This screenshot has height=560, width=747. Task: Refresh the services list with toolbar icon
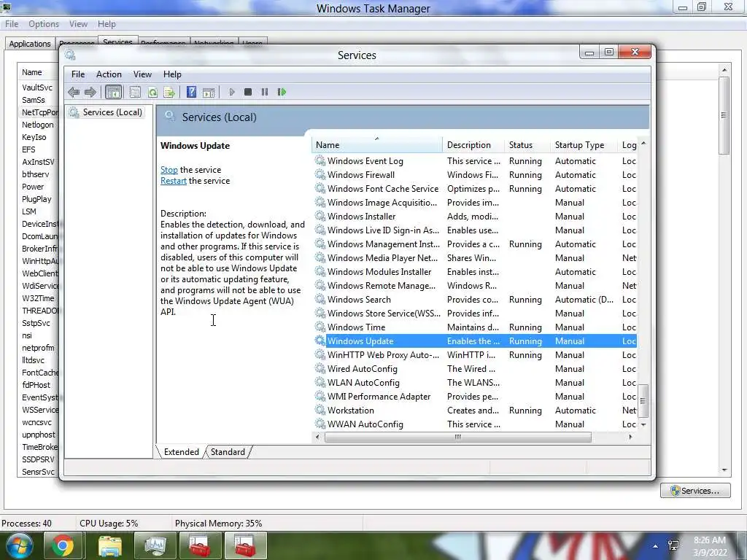(152, 92)
